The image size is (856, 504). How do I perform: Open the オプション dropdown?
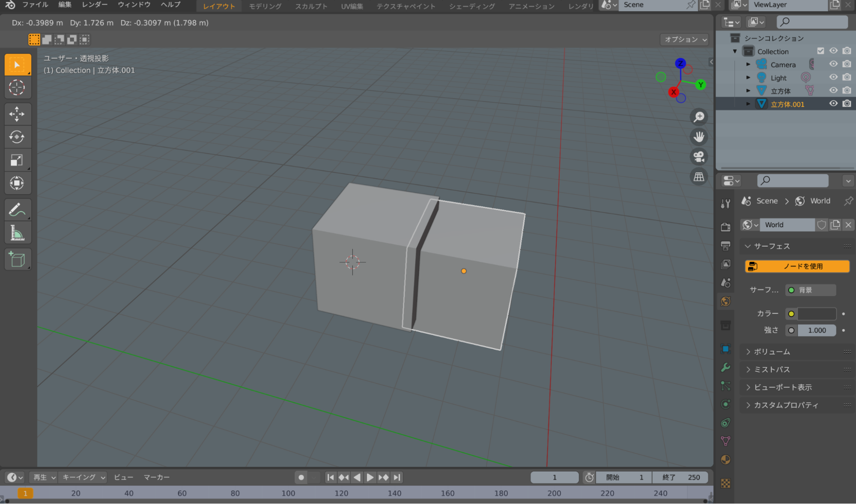684,39
